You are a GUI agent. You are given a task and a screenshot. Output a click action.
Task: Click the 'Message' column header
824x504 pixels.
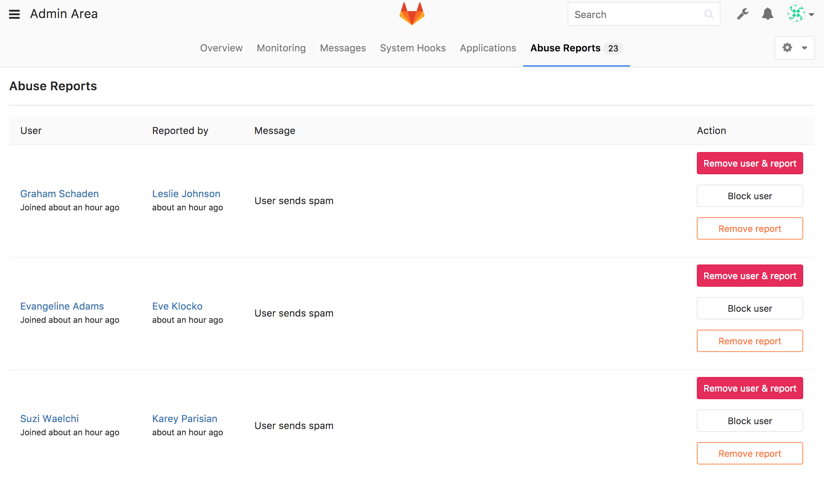coord(275,131)
